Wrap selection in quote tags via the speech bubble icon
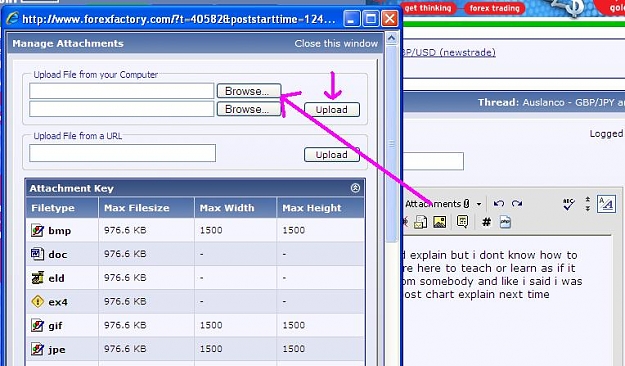Image resolution: width=625 pixels, height=366 pixels. click(462, 222)
